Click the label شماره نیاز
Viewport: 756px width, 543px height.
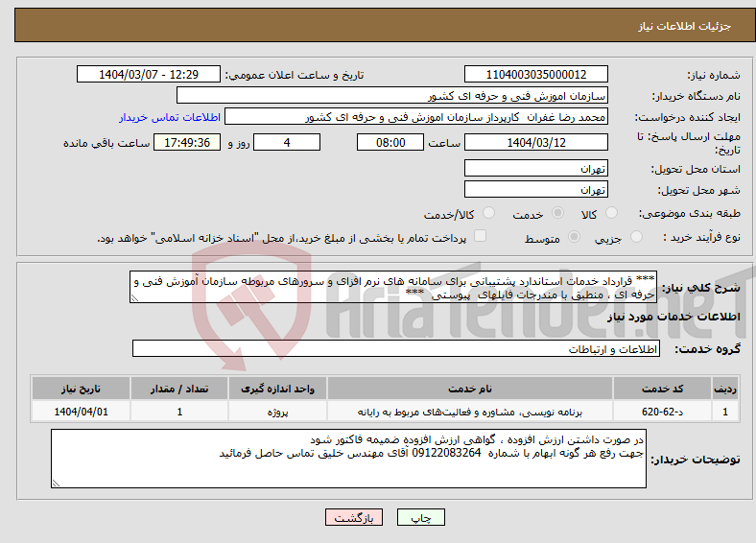(714, 75)
